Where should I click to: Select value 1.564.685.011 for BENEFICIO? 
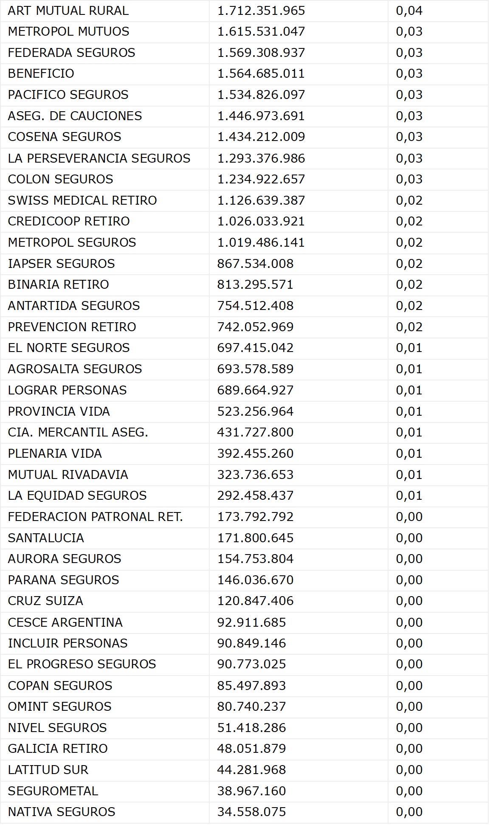tap(261, 73)
